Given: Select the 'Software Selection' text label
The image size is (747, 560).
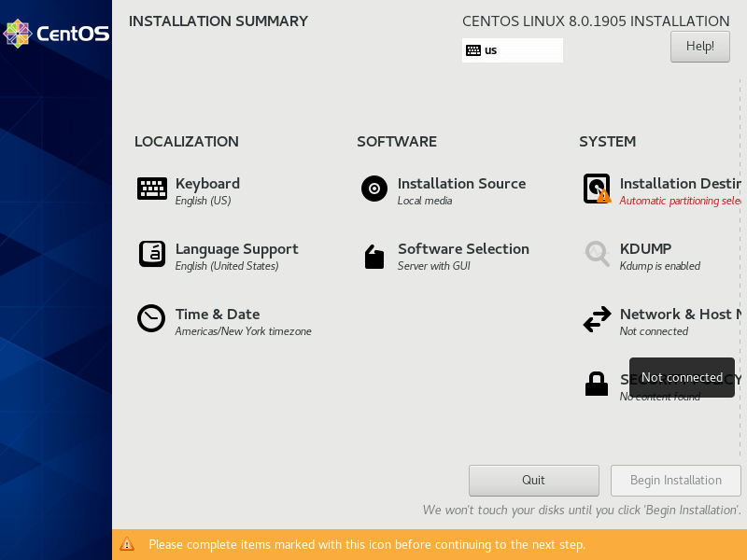Looking at the screenshot, I should [463, 249].
